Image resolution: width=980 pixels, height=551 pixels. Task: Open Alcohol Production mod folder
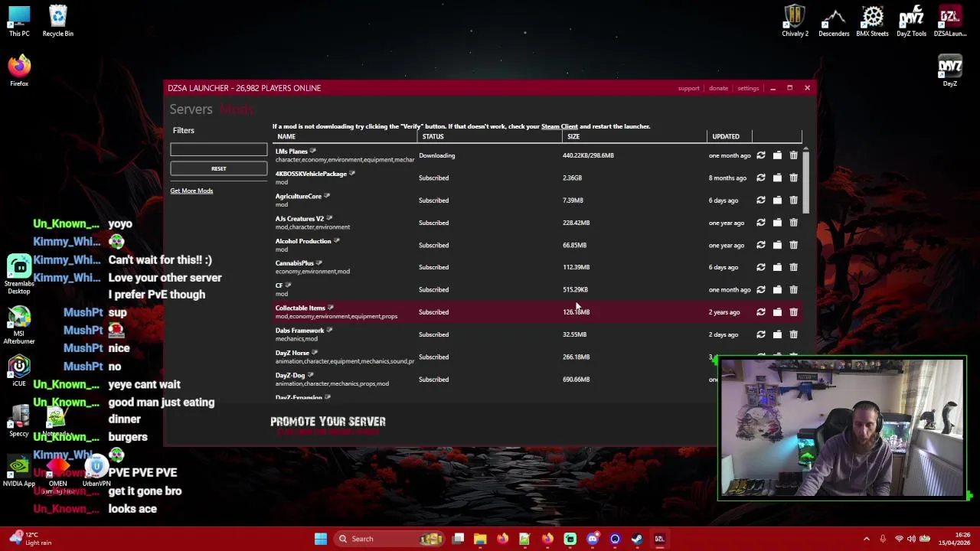(777, 245)
